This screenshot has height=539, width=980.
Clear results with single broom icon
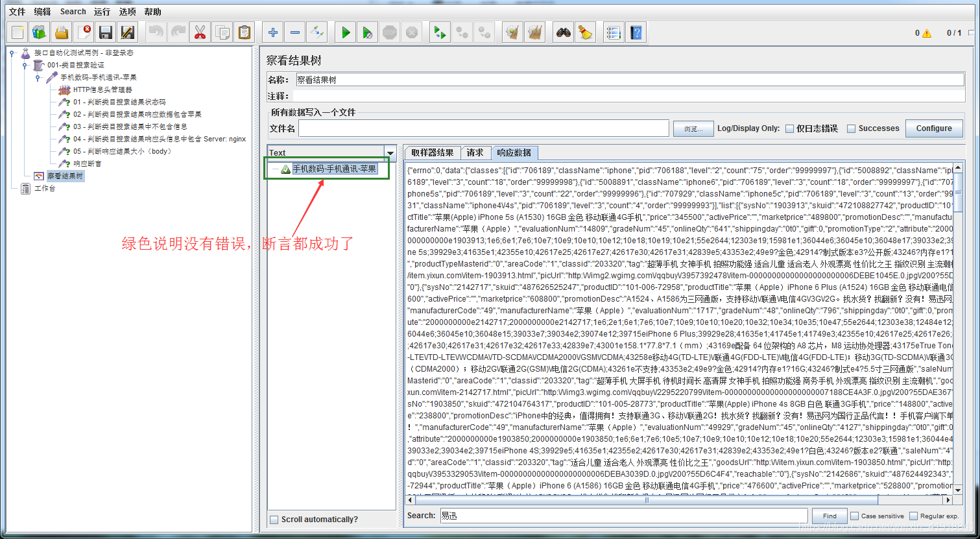[513, 32]
